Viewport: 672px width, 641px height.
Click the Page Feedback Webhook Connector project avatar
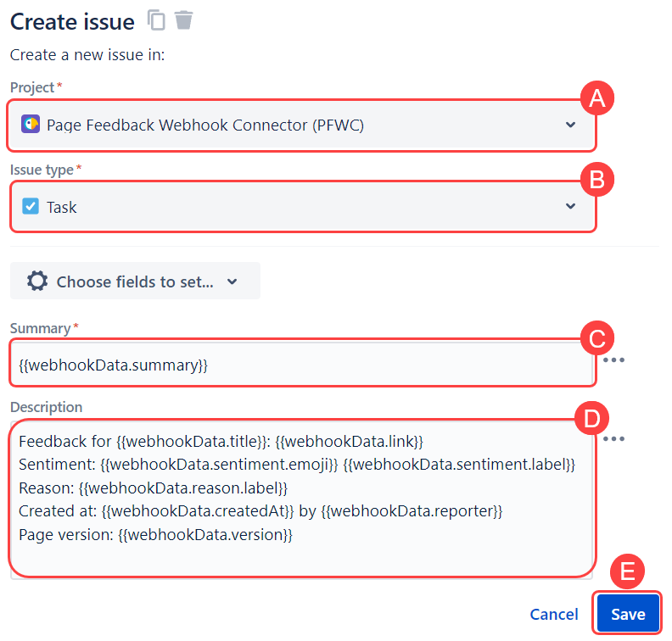coord(31,125)
